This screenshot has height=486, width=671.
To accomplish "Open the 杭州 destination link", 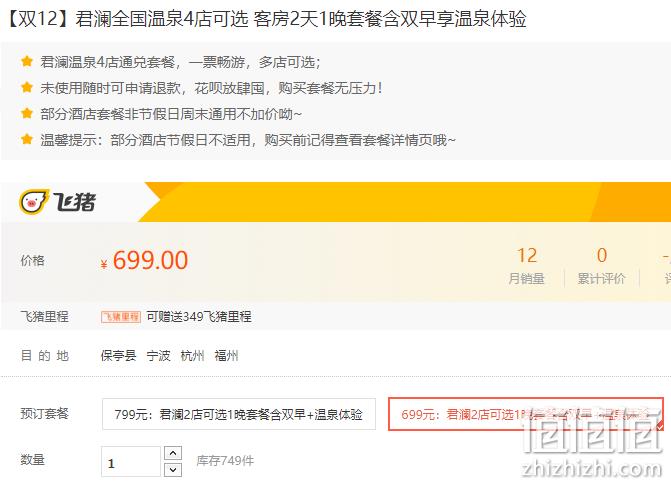I will tap(192, 356).
